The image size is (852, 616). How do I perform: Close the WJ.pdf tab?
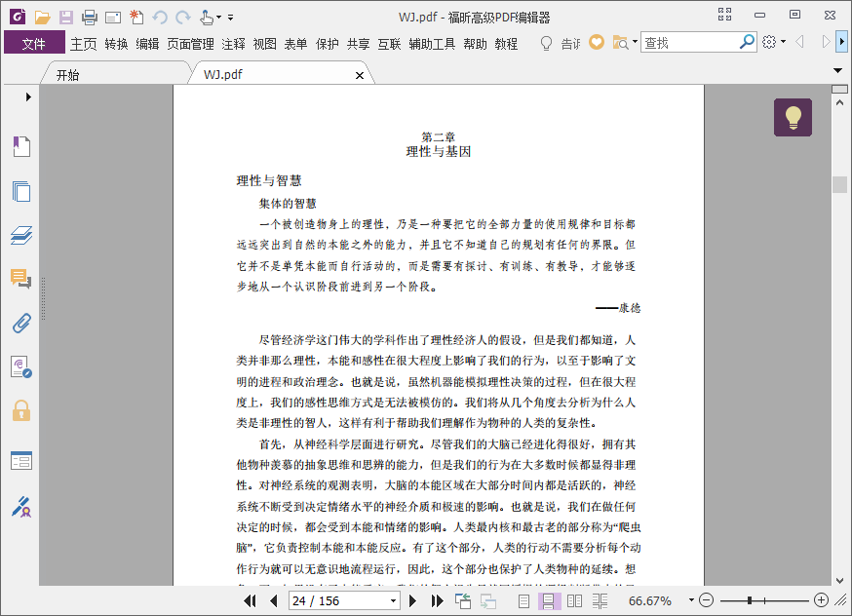[x=359, y=75]
